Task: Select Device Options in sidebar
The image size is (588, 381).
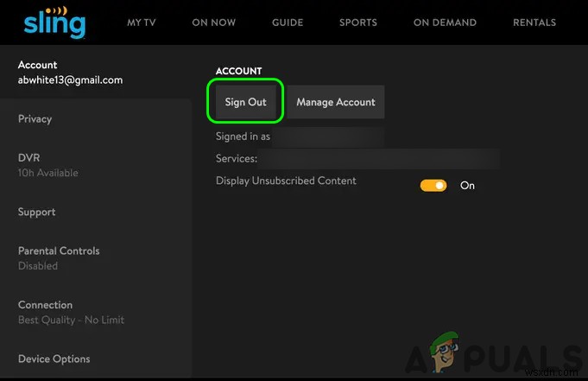Action: tap(54, 359)
